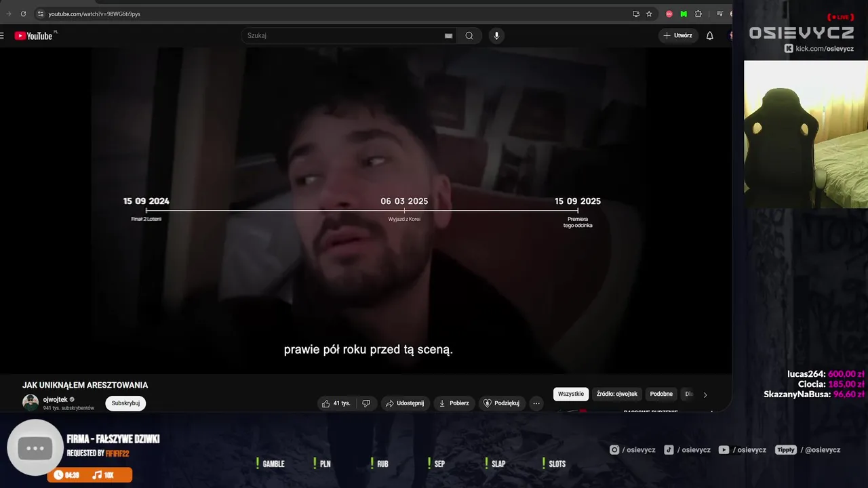The height and width of the screenshot is (488, 868).
Task: Click the red LIVE indicator in overlay
Action: pyautogui.click(x=840, y=17)
